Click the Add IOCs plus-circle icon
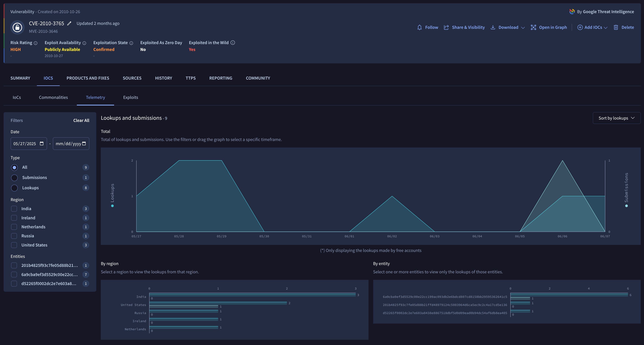 (x=580, y=28)
